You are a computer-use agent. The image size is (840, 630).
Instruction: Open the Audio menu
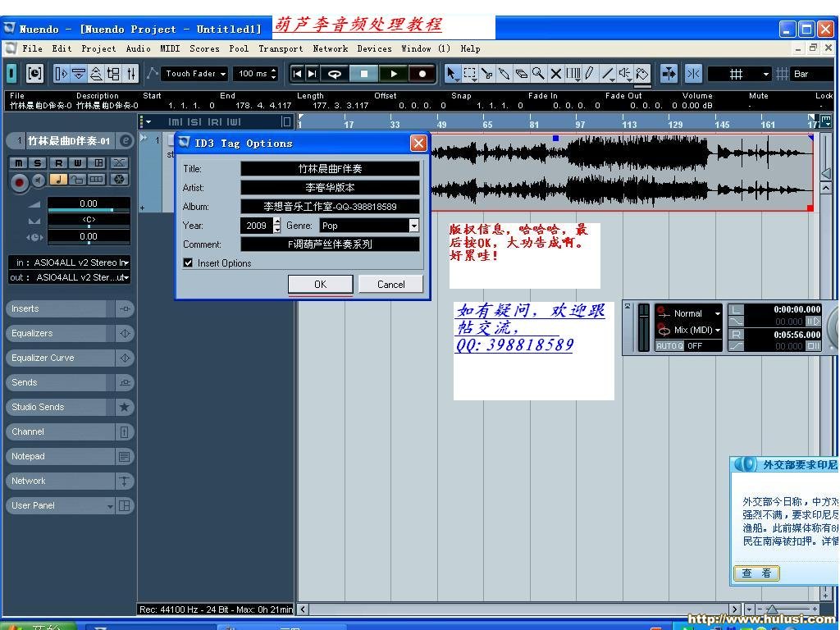pos(138,48)
